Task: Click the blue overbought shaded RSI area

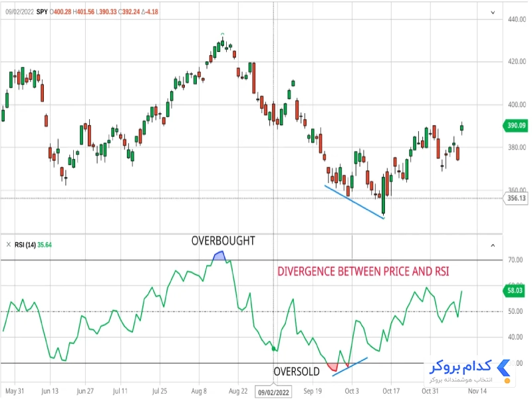Action: (x=219, y=256)
